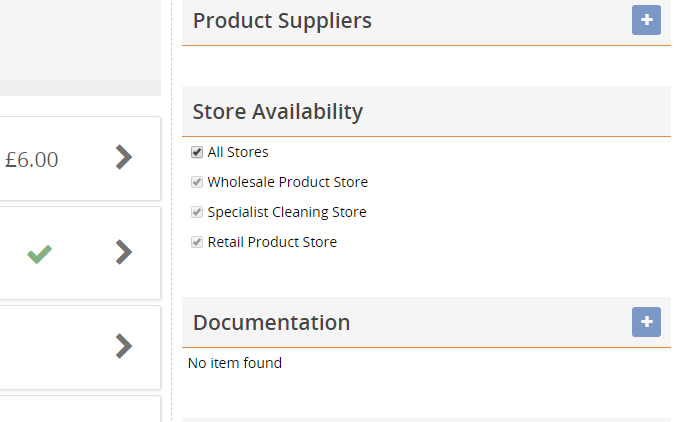Click the All Stores label text
The image size is (678, 422).
coord(238,153)
